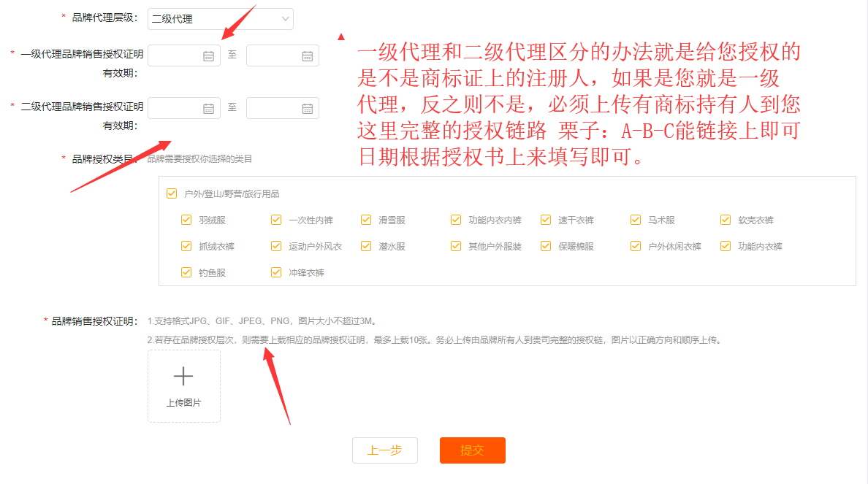Image resolution: width=868 pixels, height=484 pixels.
Task: Uncheck the 运动户外风衣 checkbox
Action: 275,246
